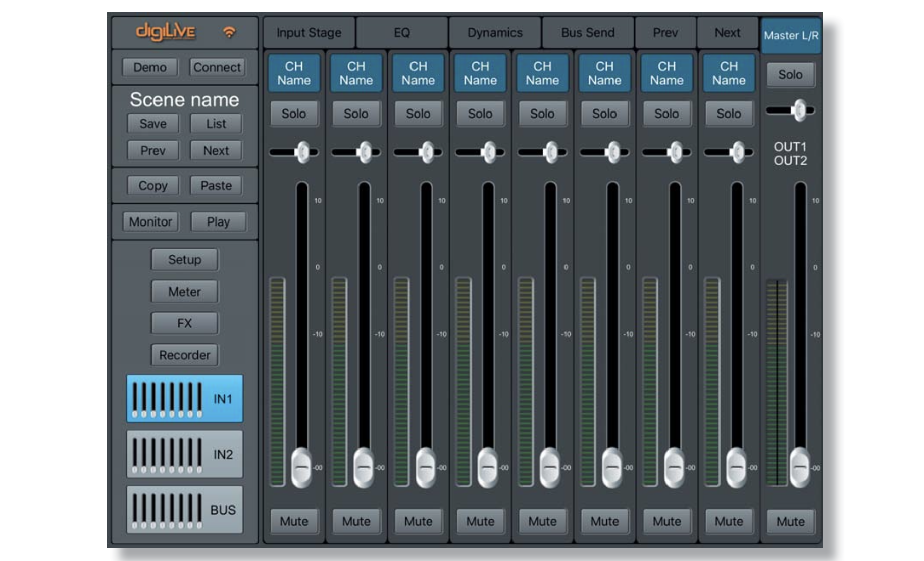
Task: Switch to the Bus Send tab
Action: [x=588, y=33]
